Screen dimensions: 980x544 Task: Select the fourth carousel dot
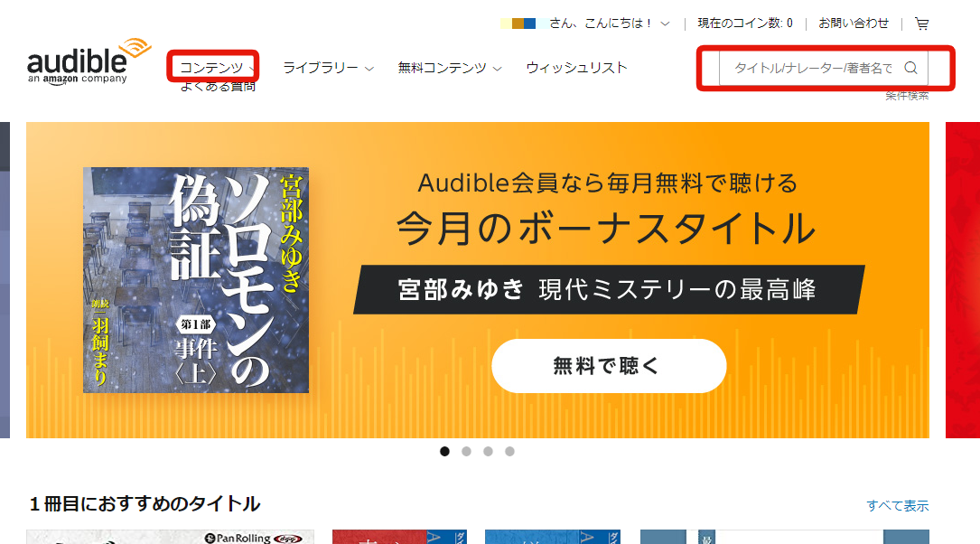click(510, 452)
